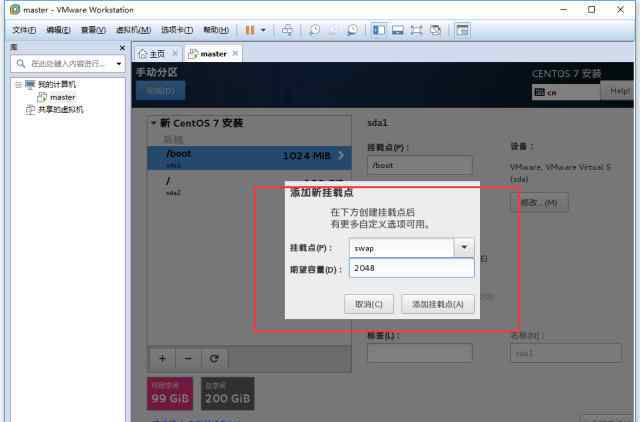Viewport: 640px width, 422px height.
Task: Select the /boot partition row
Action: point(249,158)
